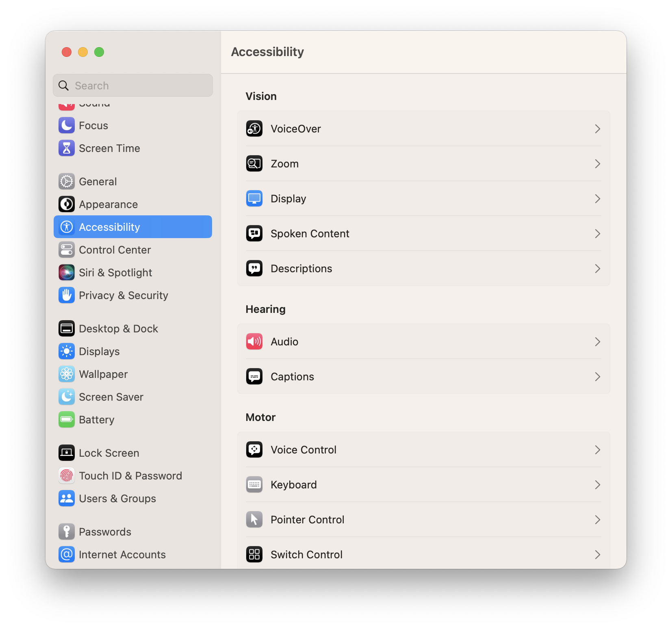Open VoiceOver settings icon
672x629 pixels.
[254, 129]
